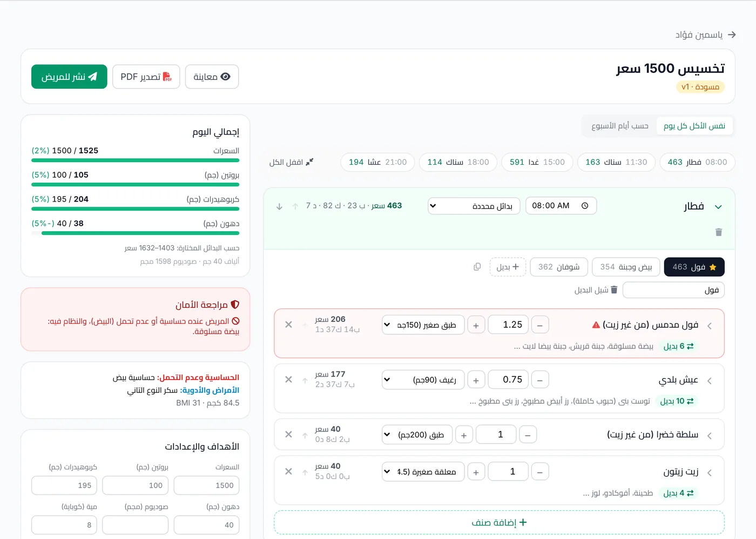Edit the alternative name field فول

pyautogui.click(x=673, y=290)
